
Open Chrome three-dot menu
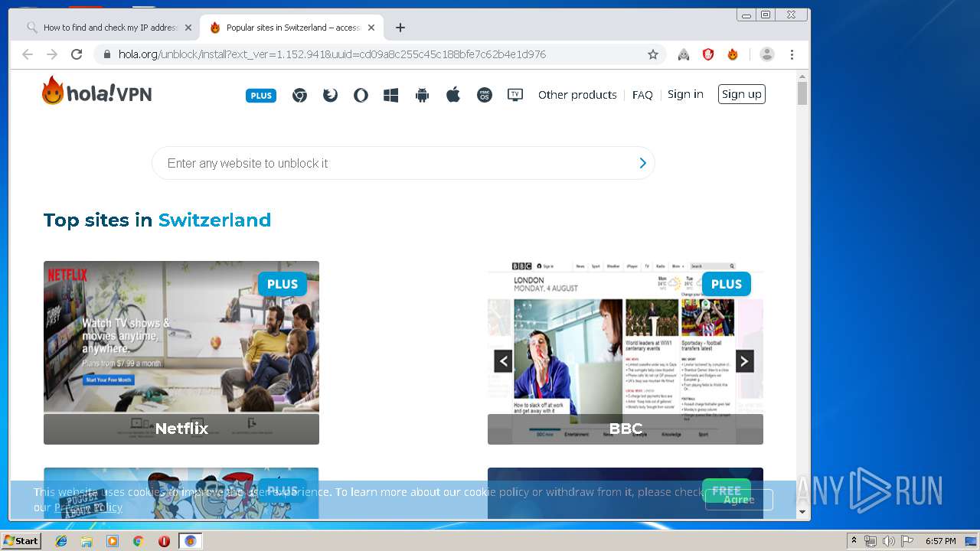pyautogui.click(x=792, y=54)
